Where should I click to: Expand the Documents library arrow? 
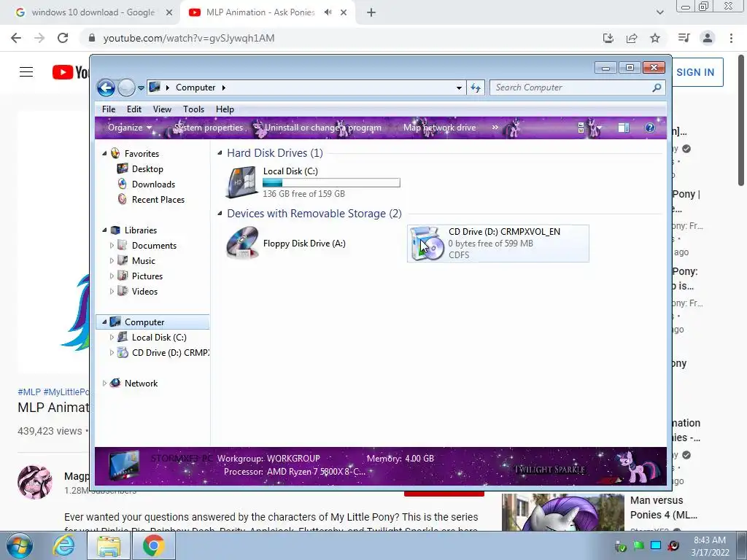(x=112, y=245)
